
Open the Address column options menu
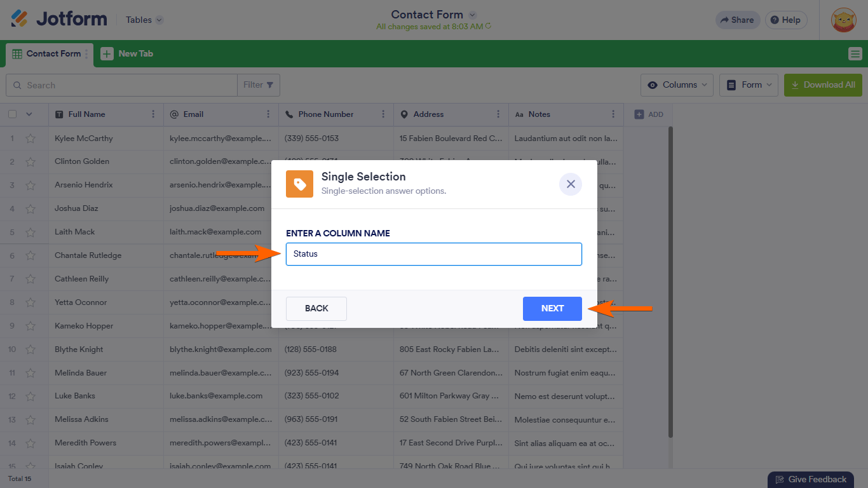(498, 114)
